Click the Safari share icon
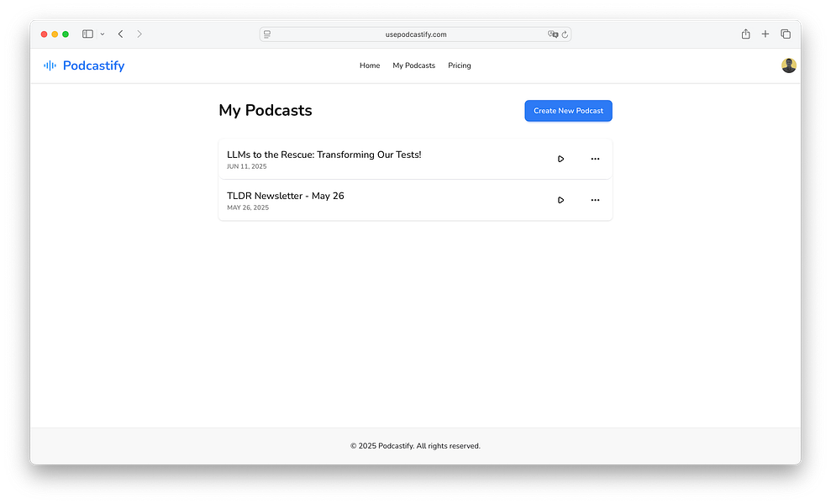 745,34
